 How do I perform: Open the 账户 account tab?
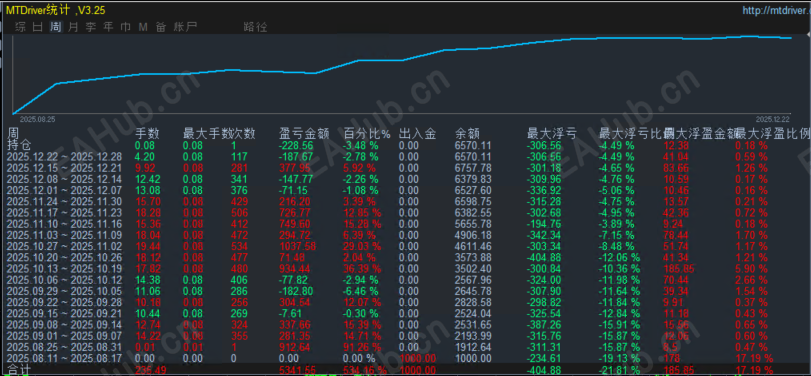pos(185,27)
